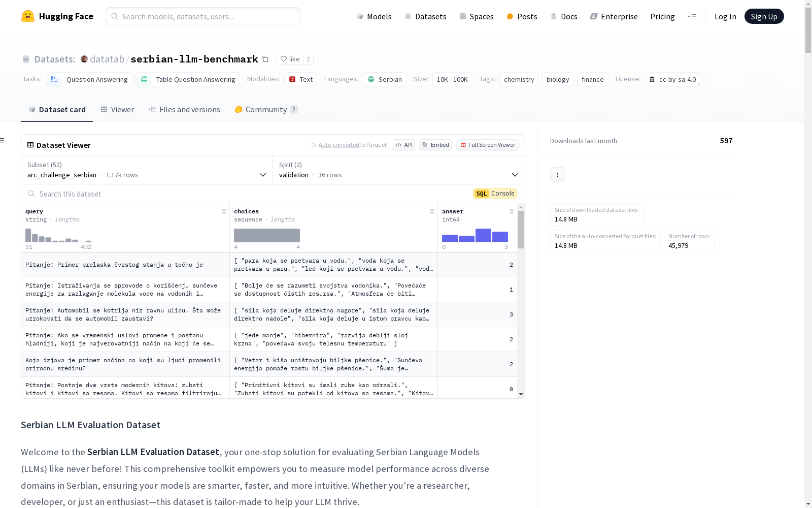Expand the Split dropdown showing validation
The width and height of the screenshot is (812, 508).
tap(399, 170)
